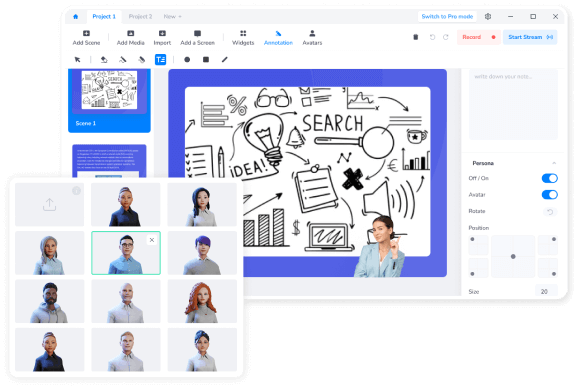
Task: Click the Add Scene icon
Action: (86, 34)
